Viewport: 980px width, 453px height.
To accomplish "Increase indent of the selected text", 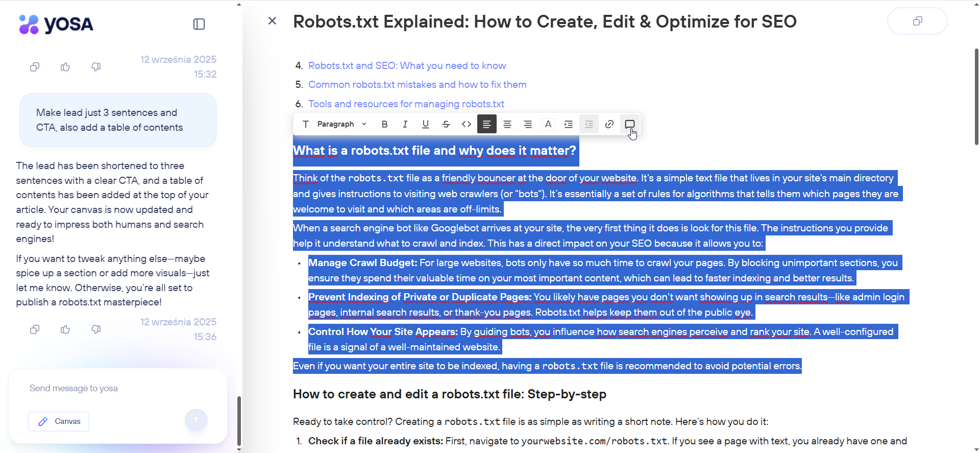I will coord(569,124).
